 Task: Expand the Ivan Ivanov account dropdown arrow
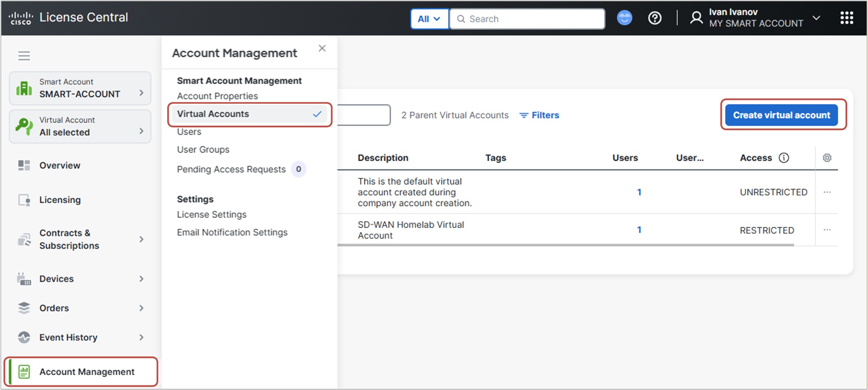point(816,18)
